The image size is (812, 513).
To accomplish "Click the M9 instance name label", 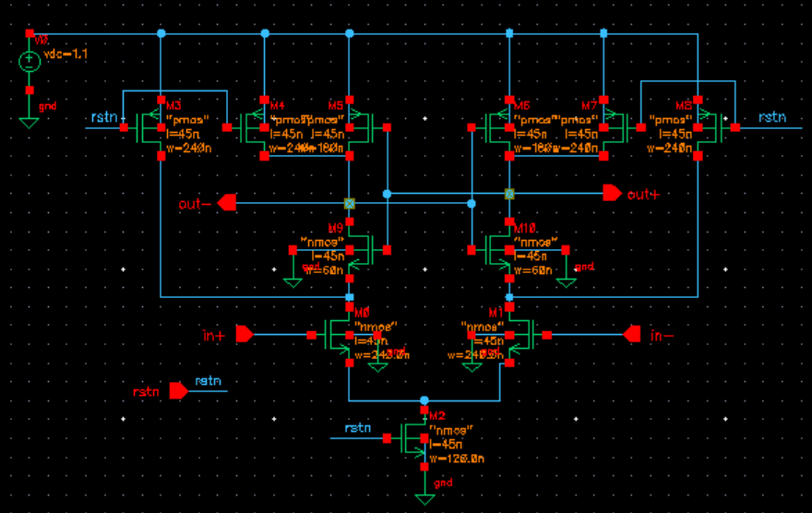I will [336, 228].
